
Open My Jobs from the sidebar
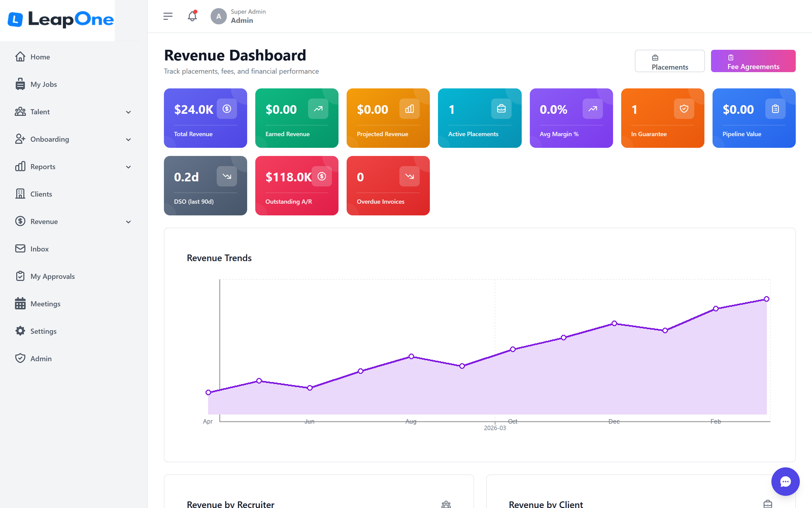(x=44, y=84)
